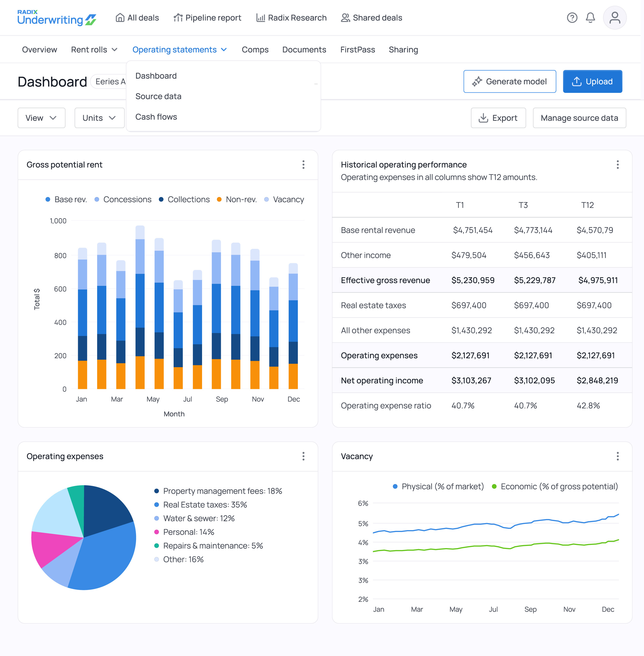The height and width of the screenshot is (656, 644).
Task: Click the Personal: 14% legend swatch
Action: [x=157, y=532]
